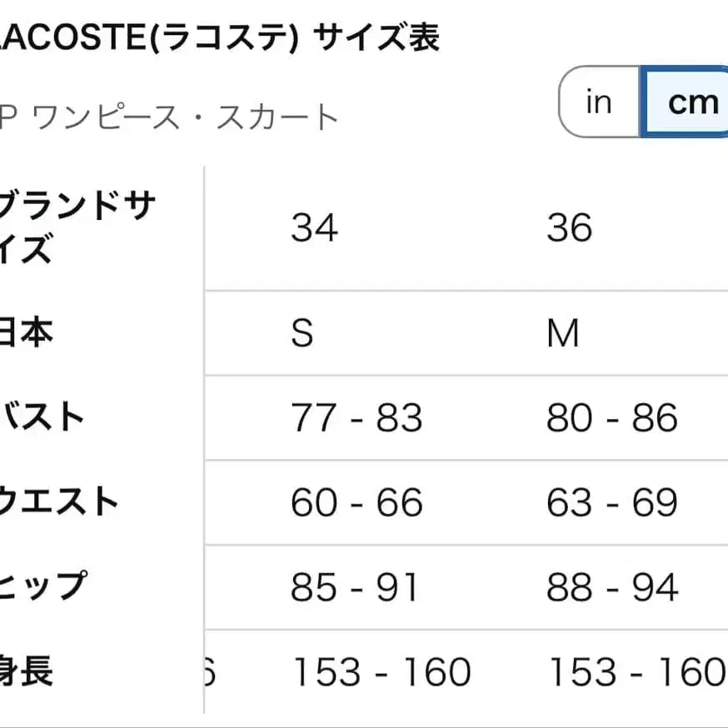Click the hip value 85 - 91
Image resolution: width=728 pixels, height=728 pixels.
coord(357,586)
